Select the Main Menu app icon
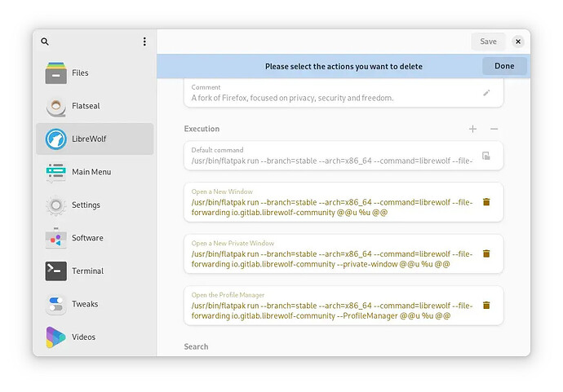 click(x=55, y=172)
